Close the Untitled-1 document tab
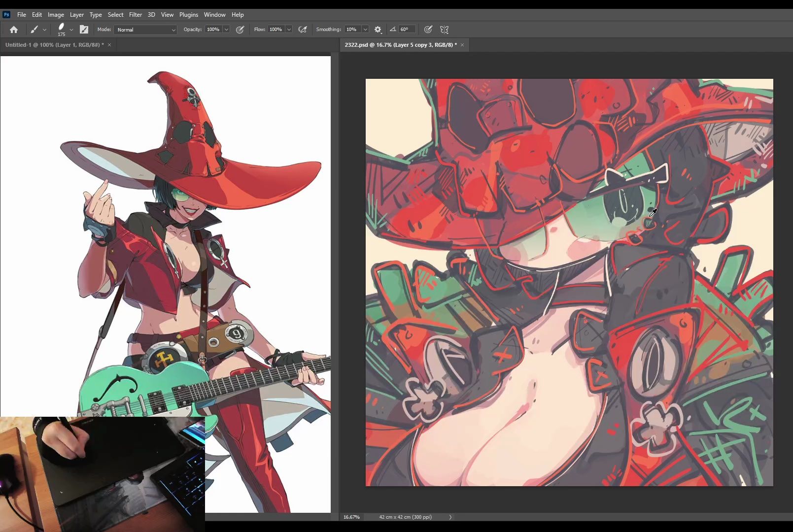 [109, 45]
